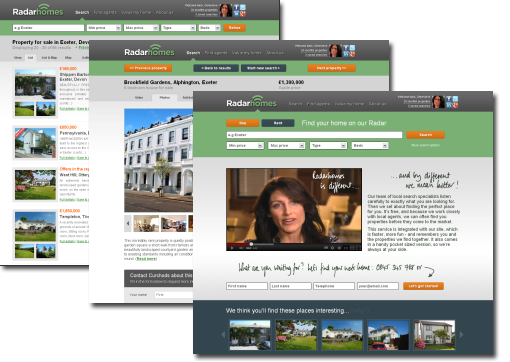Expand Min price dropdown on homepage
The image size is (510, 362).
(x=245, y=146)
